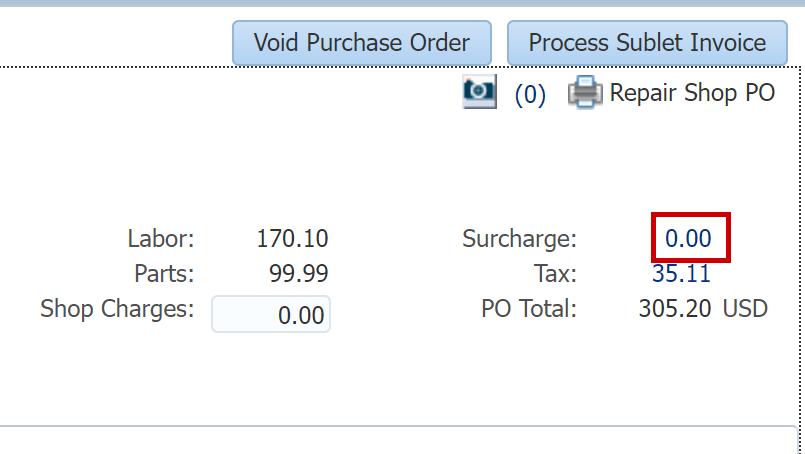Select the Parts amount 99.99
Viewport: 805px width, 454px height.
pos(299,273)
